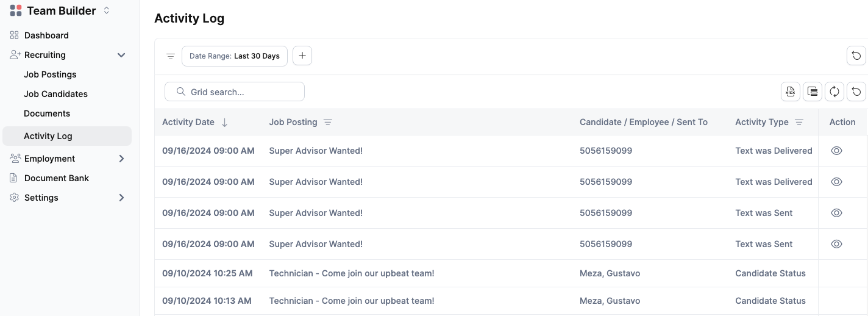Open Job Candidates in the sidebar
This screenshot has height=316, width=868.
[x=55, y=94]
